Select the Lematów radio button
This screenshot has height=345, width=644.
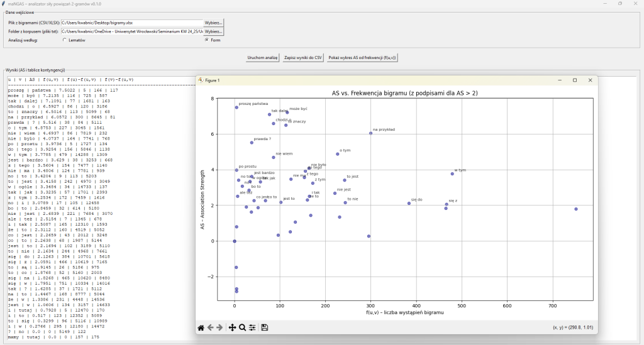65,40
